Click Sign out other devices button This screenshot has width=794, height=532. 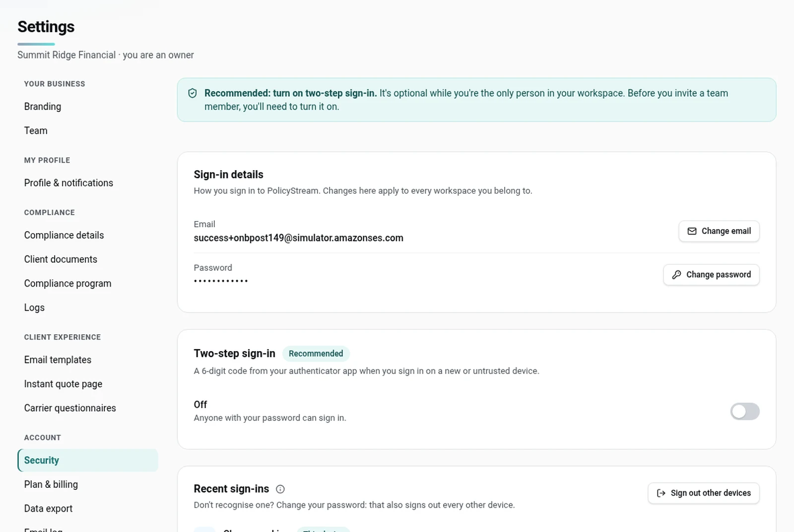tap(704, 493)
